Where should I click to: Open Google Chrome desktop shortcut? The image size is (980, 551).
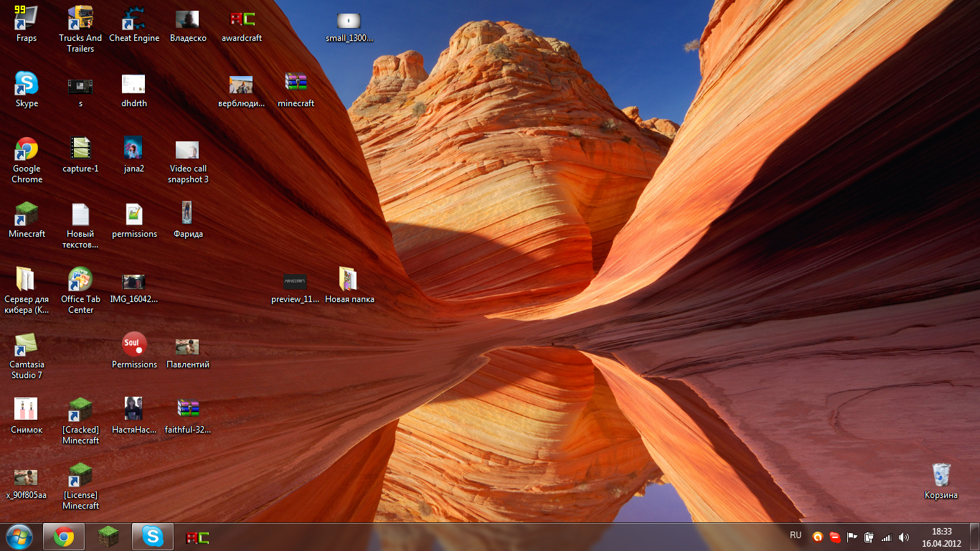27,151
